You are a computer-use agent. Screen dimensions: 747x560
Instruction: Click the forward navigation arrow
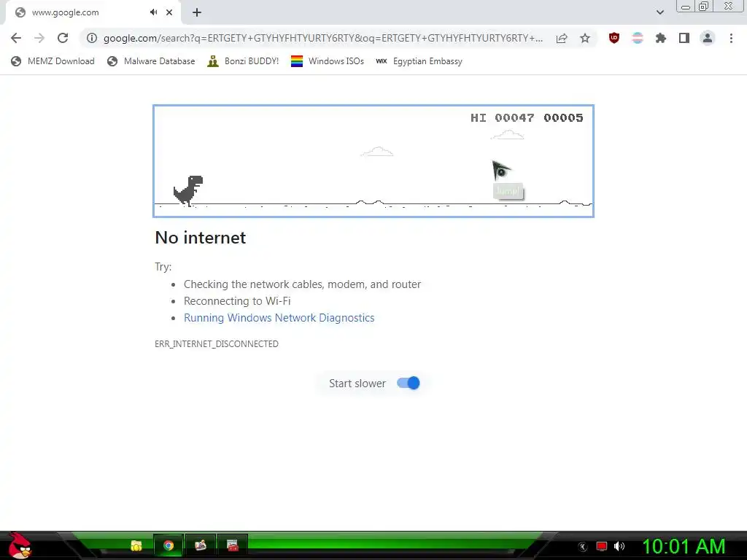click(39, 38)
